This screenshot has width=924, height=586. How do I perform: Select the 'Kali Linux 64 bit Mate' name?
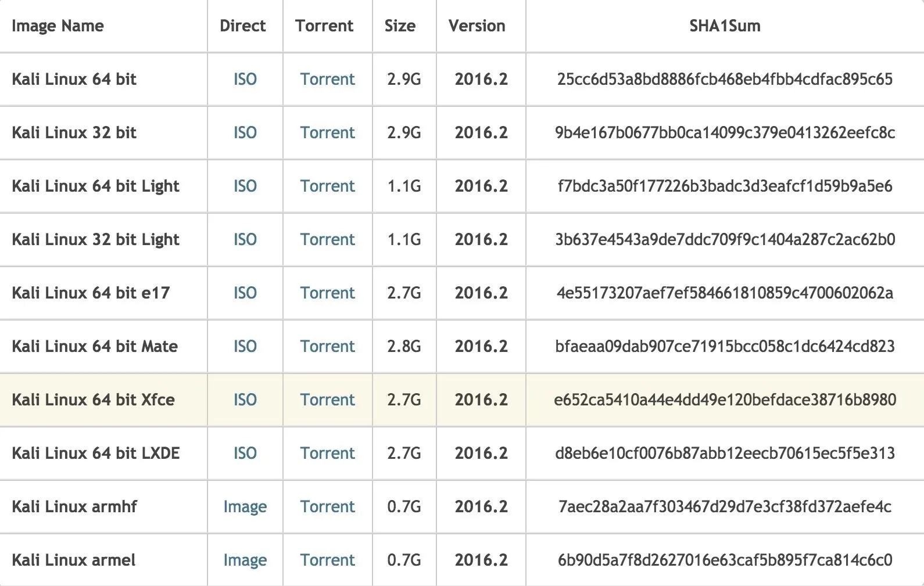pos(95,346)
